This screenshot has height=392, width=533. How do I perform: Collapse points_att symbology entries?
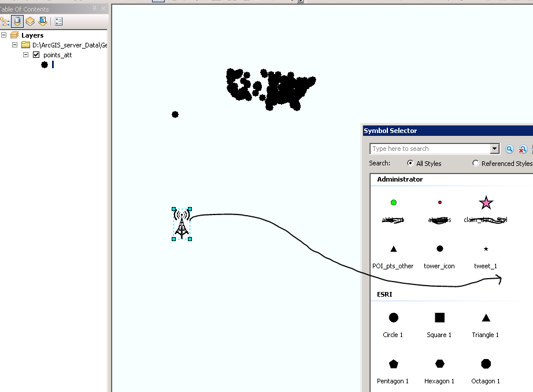click(25, 55)
